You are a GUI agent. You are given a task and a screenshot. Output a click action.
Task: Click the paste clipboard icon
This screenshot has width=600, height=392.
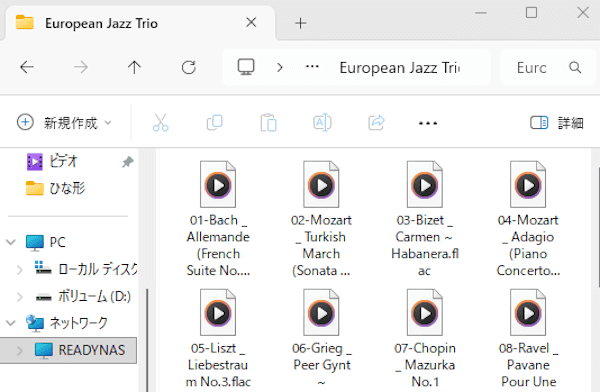268,122
